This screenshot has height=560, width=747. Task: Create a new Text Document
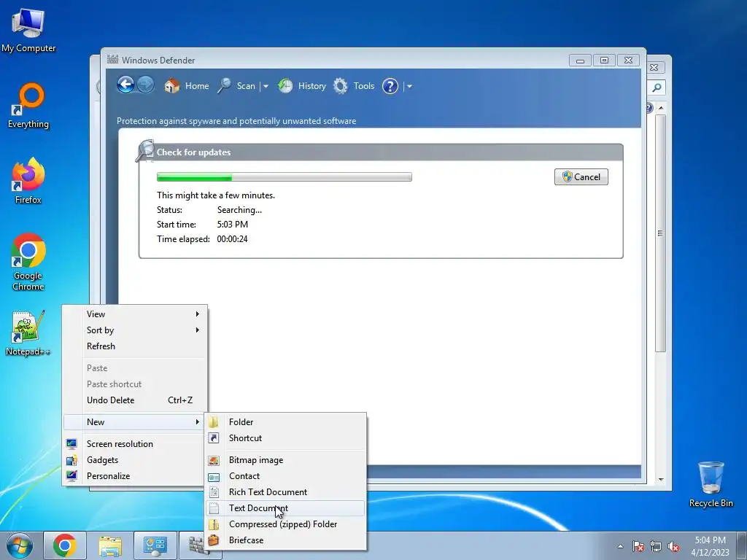pyautogui.click(x=285, y=508)
